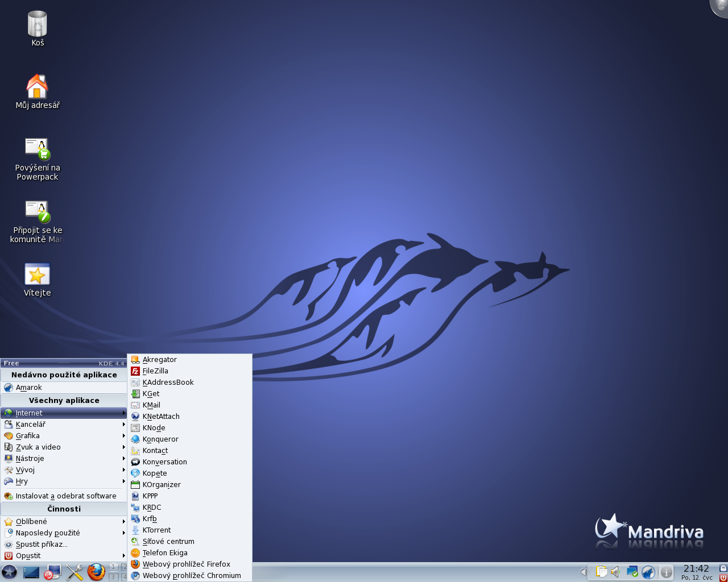Open KNode newsreader
Image resolution: width=728 pixels, height=582 pixels.
tap(189, 428)
